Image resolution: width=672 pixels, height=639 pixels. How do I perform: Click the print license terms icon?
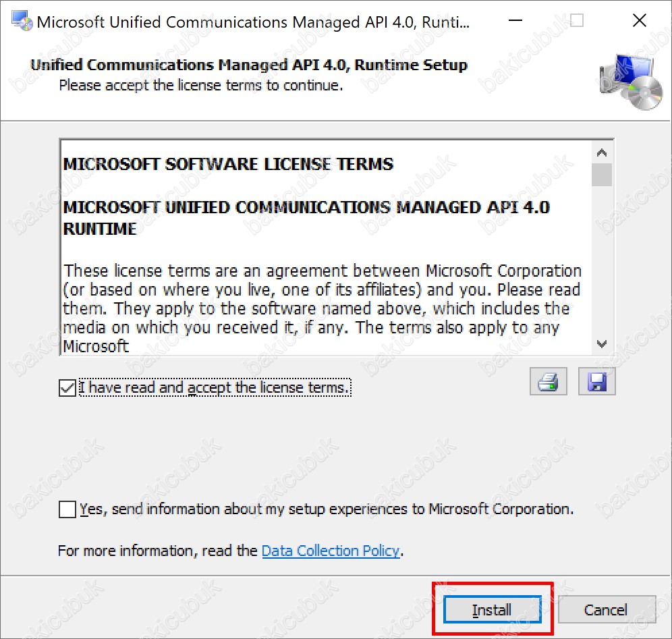548,381
